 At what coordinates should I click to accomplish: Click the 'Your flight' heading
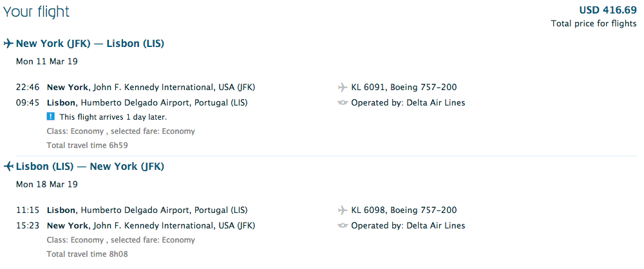tap(36, 12)
